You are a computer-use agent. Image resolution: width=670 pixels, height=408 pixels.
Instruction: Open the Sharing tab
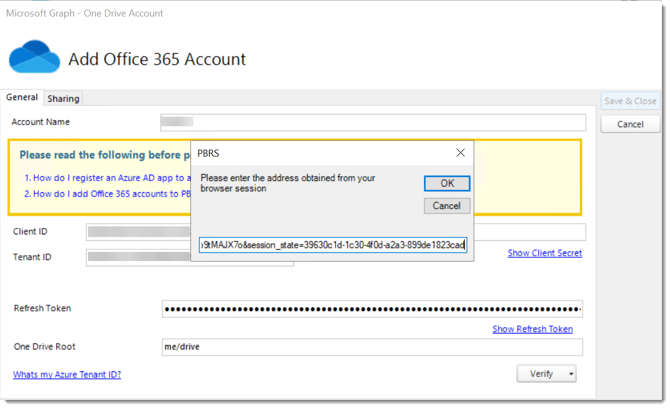[63, 99]
